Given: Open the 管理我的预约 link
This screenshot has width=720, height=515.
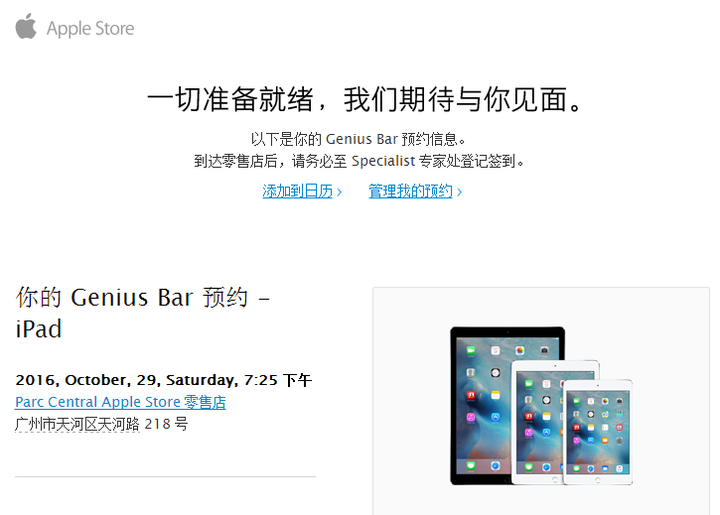Looking at the screenshot, I should coord(411,191).
